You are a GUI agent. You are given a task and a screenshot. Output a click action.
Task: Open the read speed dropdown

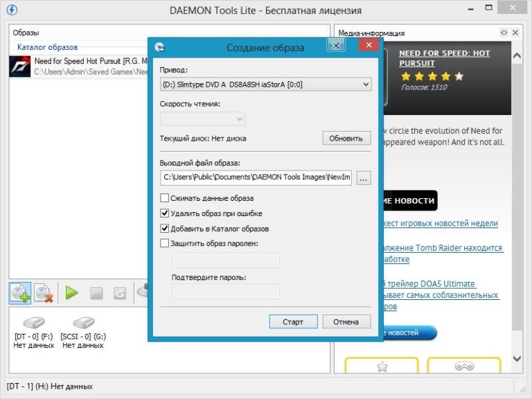point(202,118)
